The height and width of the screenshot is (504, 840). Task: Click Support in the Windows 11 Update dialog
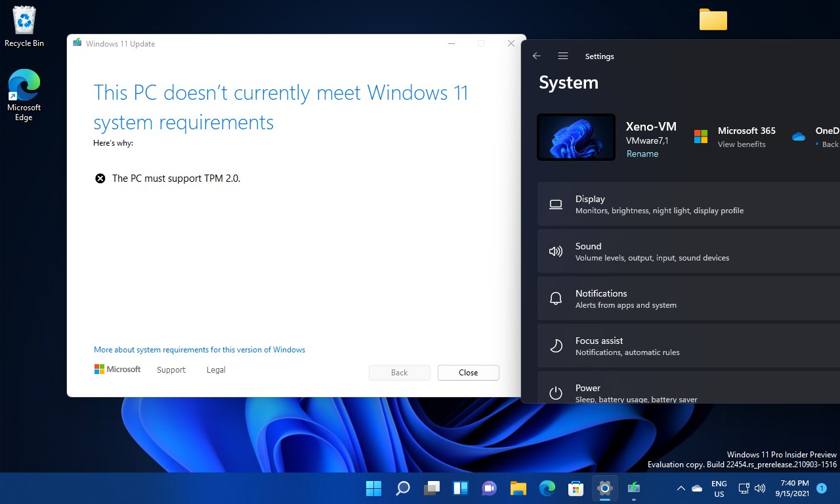pyautogui.click(x=171, y=369)
